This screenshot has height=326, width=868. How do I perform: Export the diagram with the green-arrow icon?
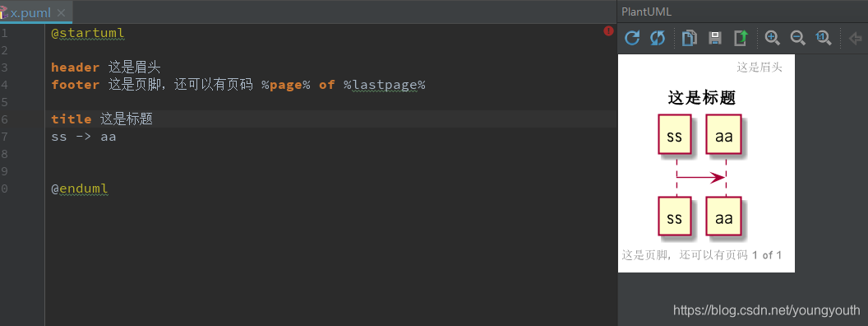coord(741,38)
